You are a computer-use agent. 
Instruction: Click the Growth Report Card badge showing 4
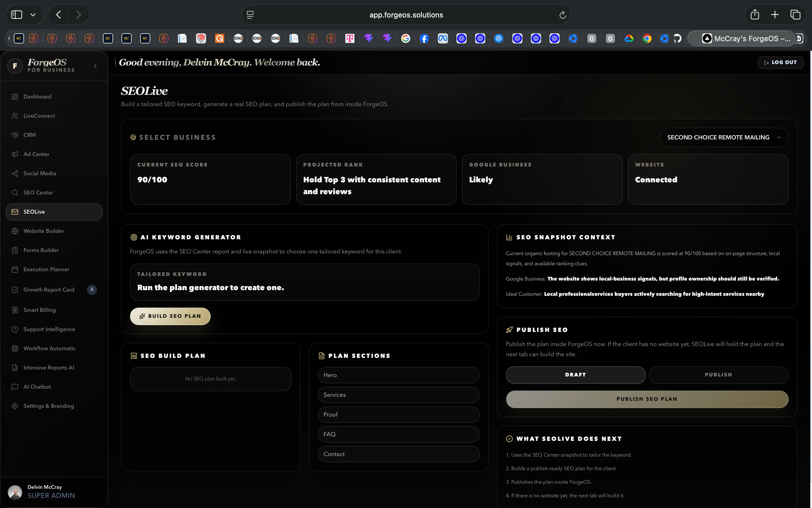pos(92,290)
